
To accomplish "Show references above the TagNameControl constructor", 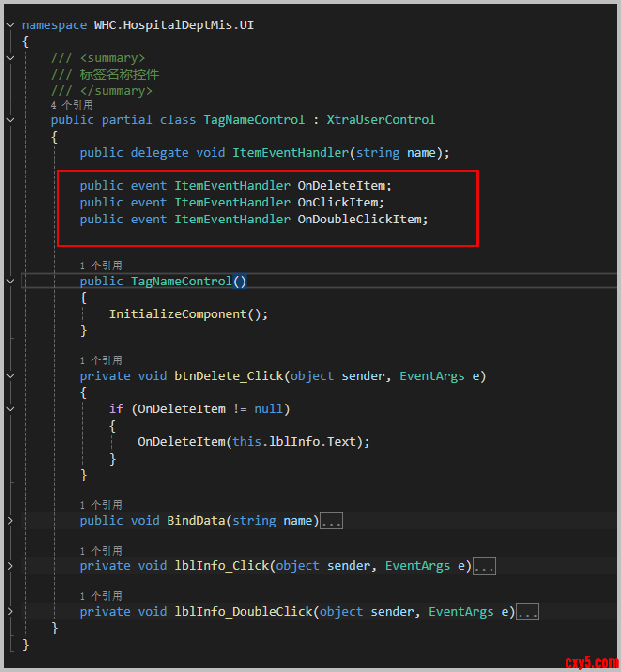I will coord(101,266).
